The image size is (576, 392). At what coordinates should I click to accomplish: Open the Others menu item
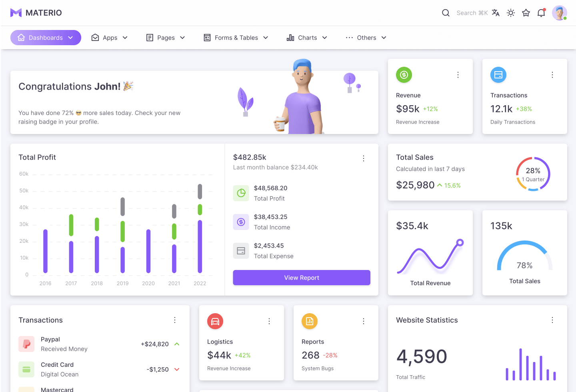[366, 38]
